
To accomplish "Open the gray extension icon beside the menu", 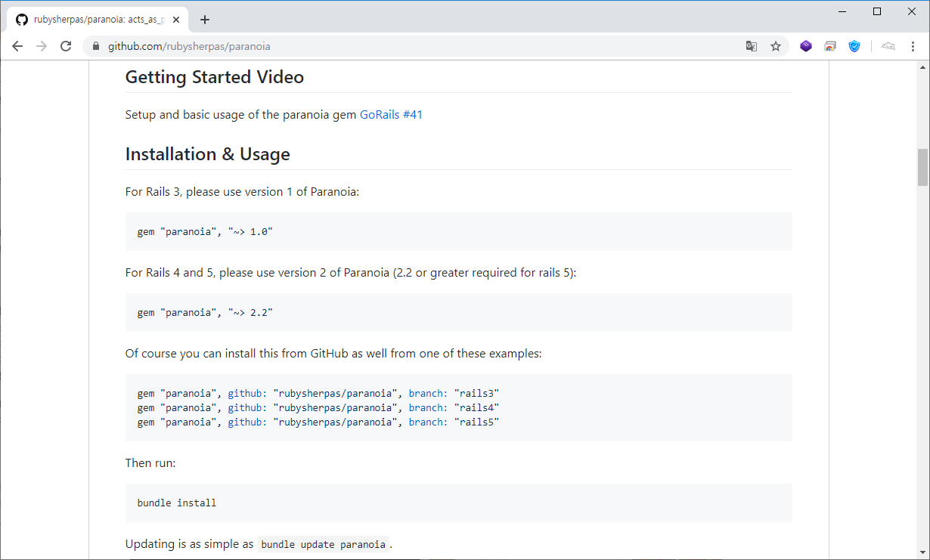I will pos(888,46).
